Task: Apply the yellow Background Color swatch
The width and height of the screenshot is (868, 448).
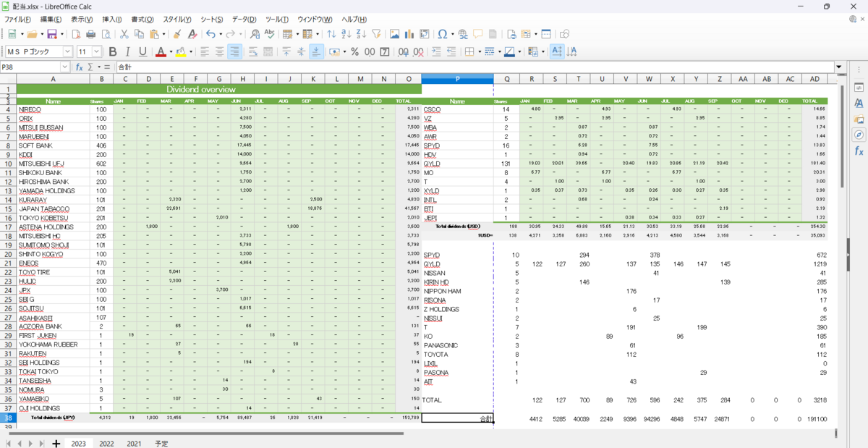Action: point(180,51)
